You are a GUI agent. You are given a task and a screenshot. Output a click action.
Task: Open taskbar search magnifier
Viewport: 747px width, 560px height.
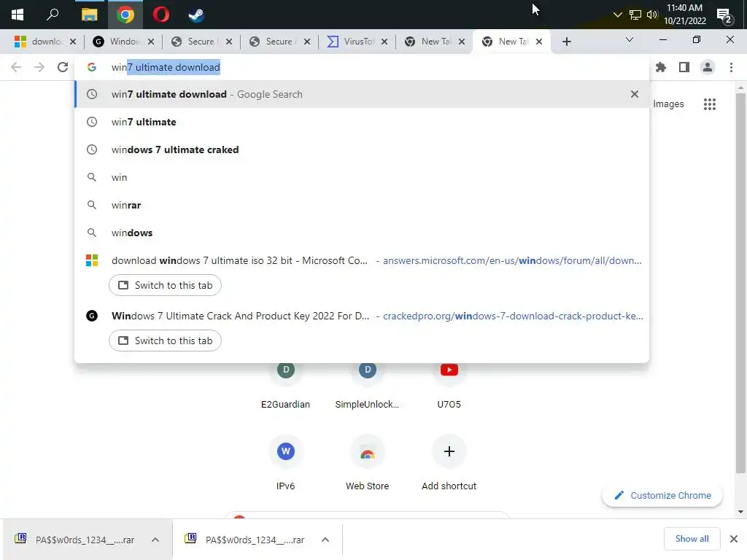click(53, 15)
